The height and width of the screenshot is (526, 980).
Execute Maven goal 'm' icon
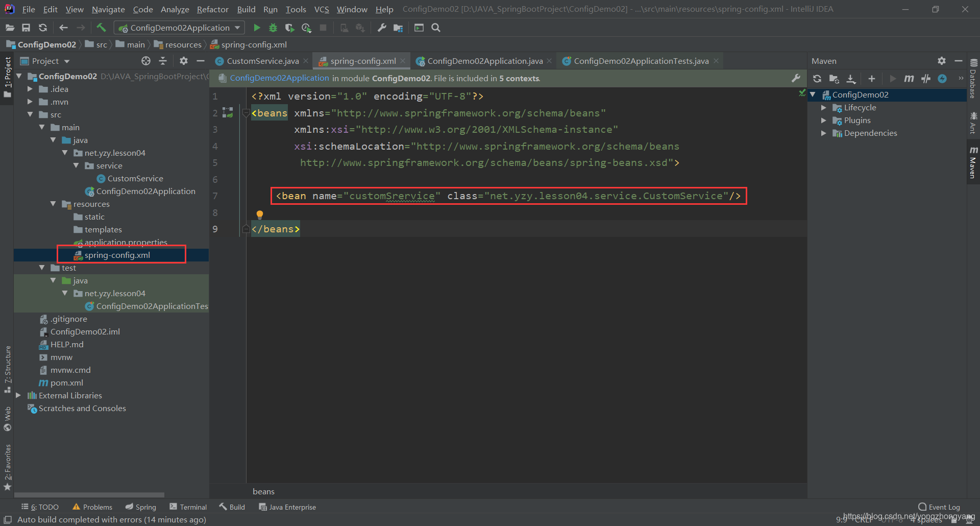909,79
